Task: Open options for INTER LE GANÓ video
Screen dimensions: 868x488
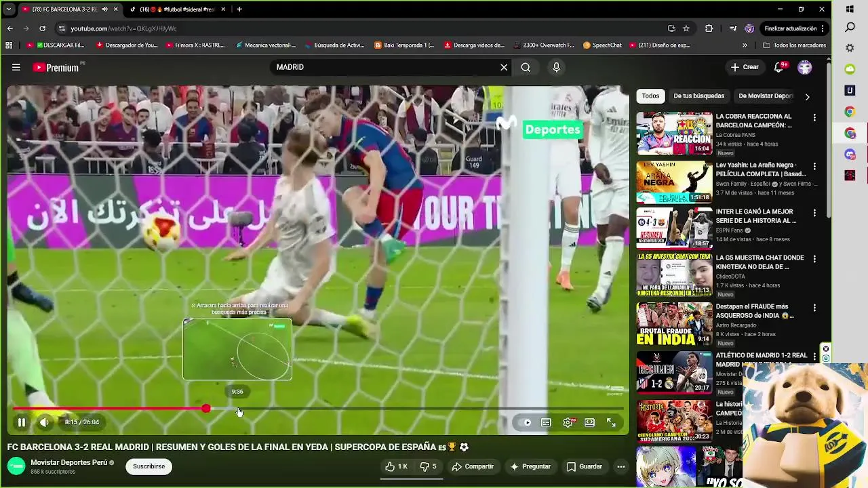Action: [814, 212]
